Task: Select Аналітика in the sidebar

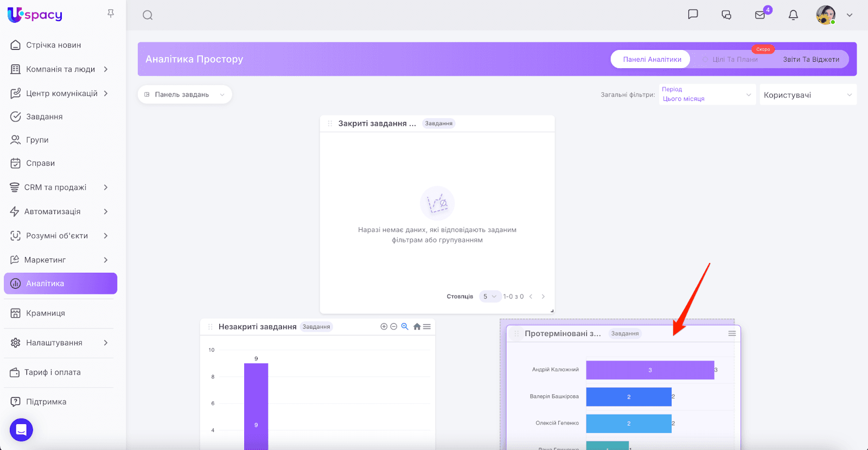Action: coord(60,284)
